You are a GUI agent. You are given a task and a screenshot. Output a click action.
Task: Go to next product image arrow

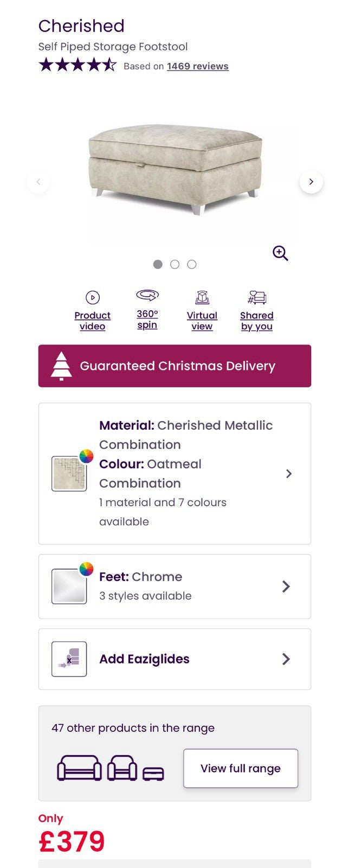(311, 182)
